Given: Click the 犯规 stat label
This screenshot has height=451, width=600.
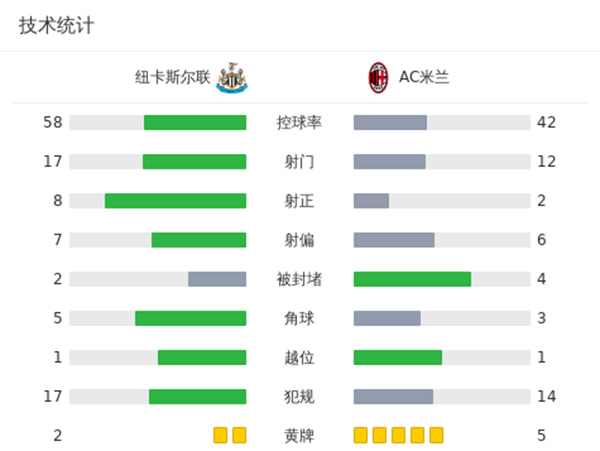Looking at the screenshot, I should pos(299,397).
